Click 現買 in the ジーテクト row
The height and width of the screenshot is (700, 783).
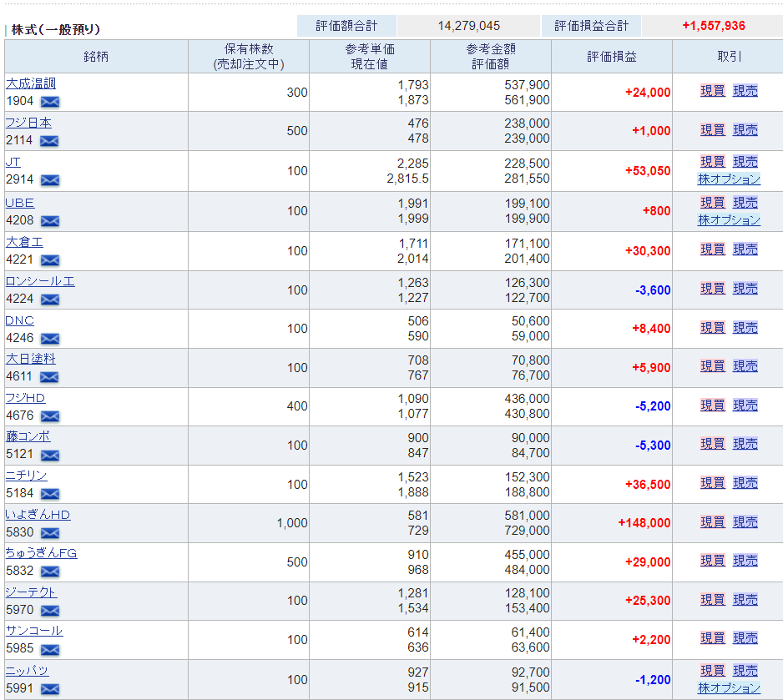pyautogui.click(x=713, y=600)
